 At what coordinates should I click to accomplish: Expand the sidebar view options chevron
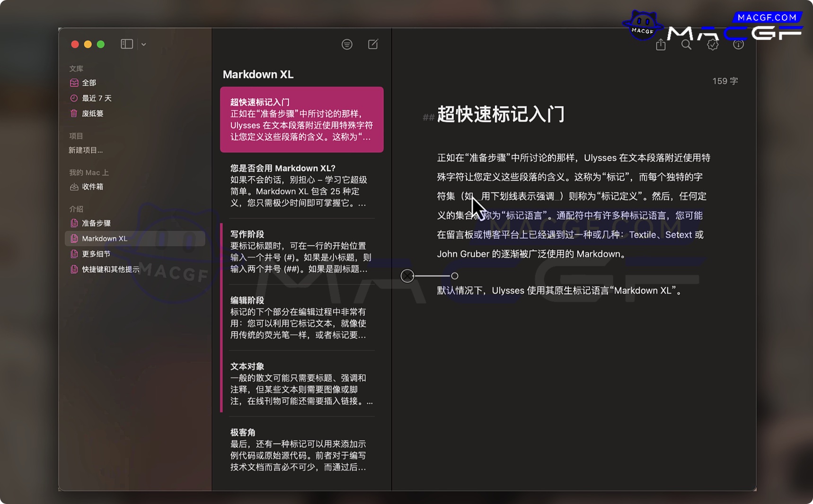point(144,44)
